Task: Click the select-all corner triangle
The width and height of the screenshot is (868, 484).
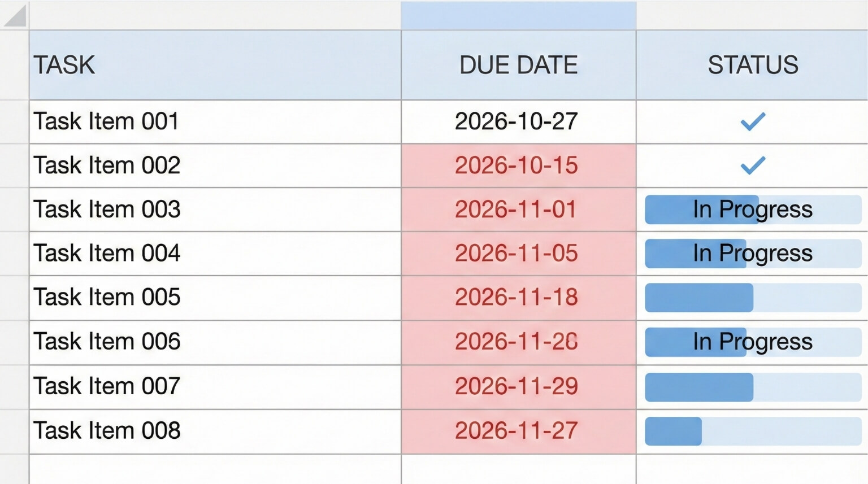Action: 16,16
